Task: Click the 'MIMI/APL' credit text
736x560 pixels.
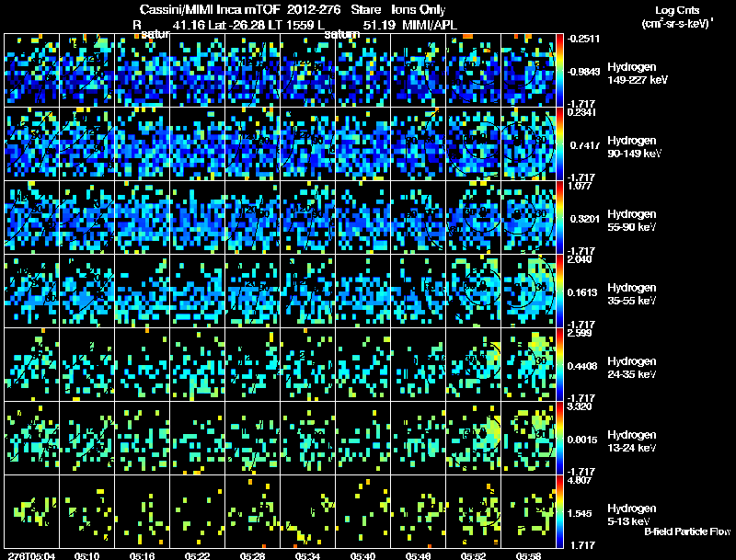Action: pyautogui.click(x=430, y=25)
